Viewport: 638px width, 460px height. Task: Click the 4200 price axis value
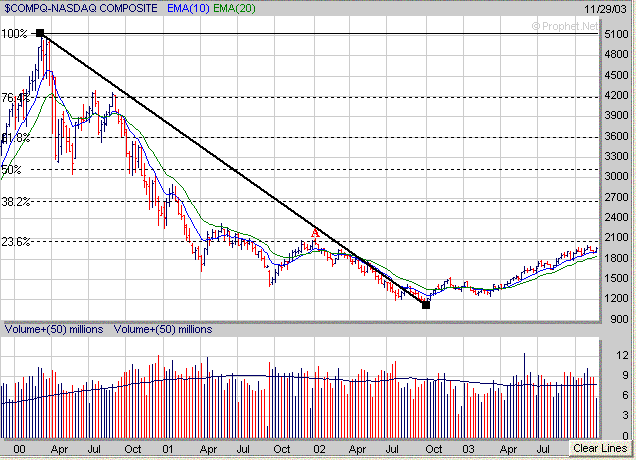pyautogui.click(x=616, y=95)
